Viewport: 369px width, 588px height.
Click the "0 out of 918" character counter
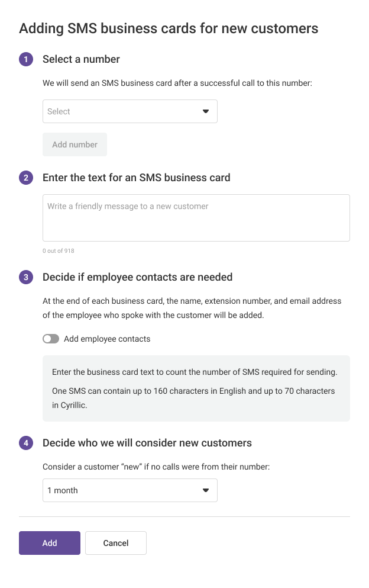pos(59,251)
